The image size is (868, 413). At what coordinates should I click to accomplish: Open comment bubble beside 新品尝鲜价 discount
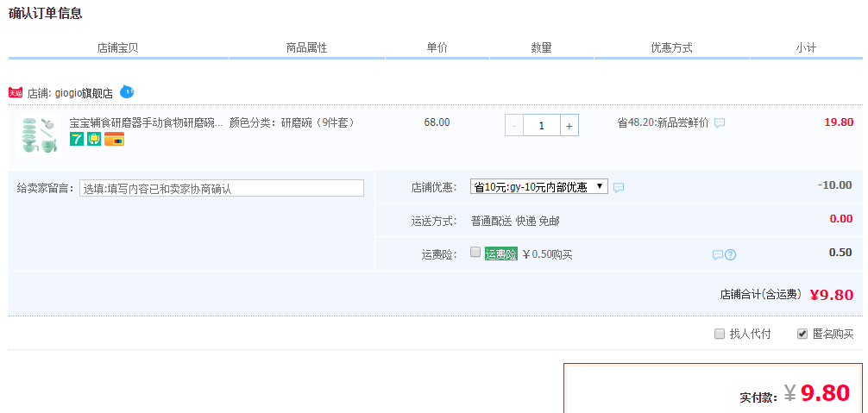(720, 123)
